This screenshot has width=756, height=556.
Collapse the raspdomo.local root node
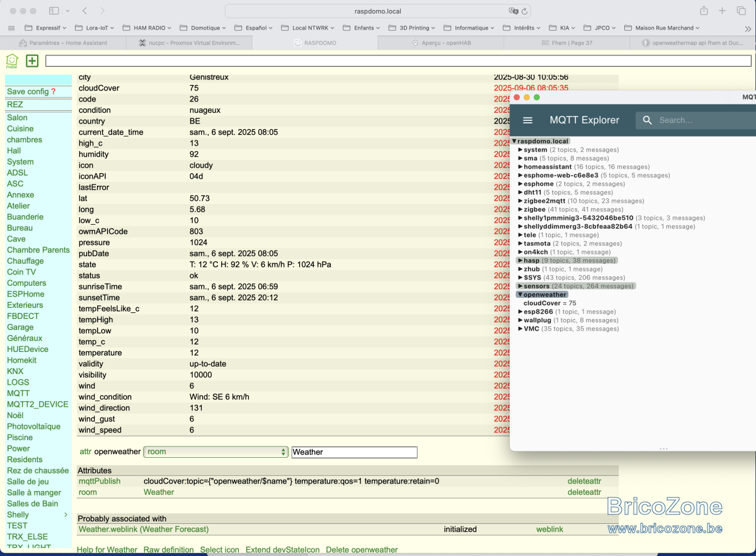click(x=514, y=142)
